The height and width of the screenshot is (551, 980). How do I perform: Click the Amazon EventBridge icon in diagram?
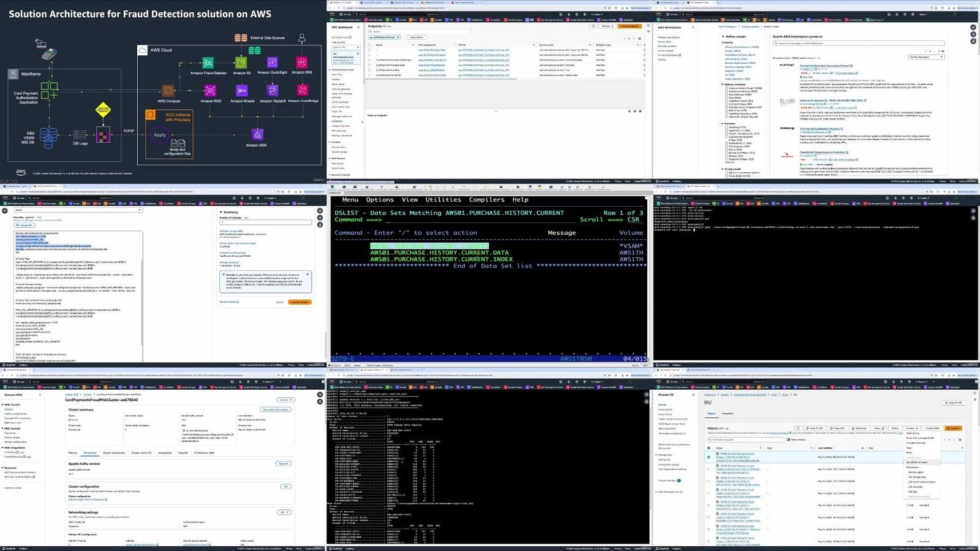click(x=303, y=91)
